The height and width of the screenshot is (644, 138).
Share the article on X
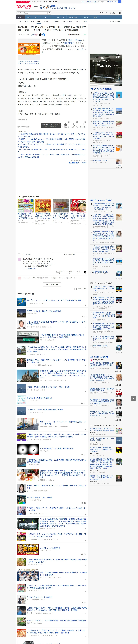pyautogui.click(x=40, y=35)
